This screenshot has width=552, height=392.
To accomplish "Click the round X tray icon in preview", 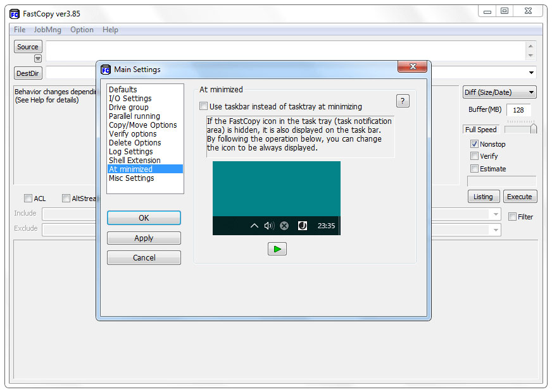I will click(284, 226).
